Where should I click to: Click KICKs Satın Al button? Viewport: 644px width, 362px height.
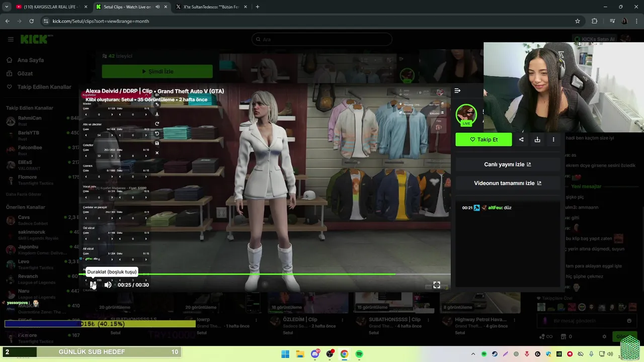[594, 39]
